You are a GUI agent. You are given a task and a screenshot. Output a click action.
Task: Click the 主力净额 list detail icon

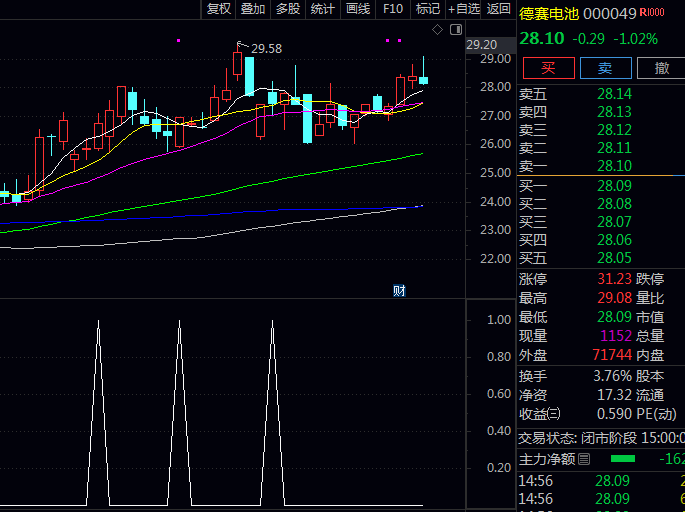coord(585,459)
